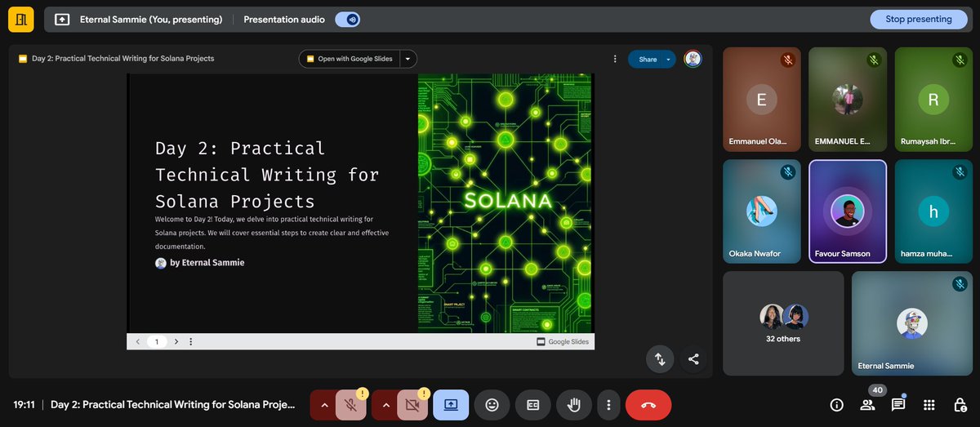The height and width of the screenshot is (427, 980).
Task: Click muted mic icon on Emmanuel Ola tile
Action: coord(788,60)
